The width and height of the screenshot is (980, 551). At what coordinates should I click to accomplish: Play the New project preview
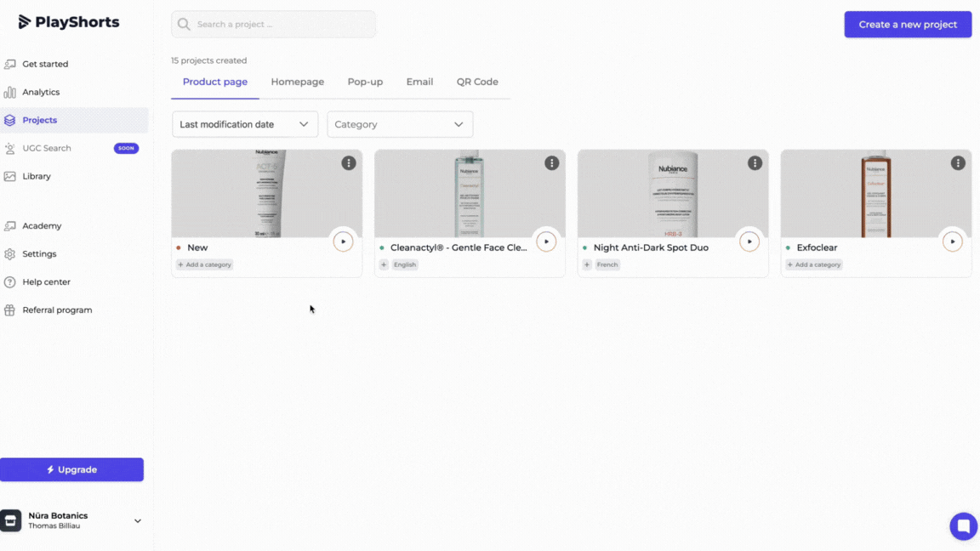click(x=343, y=241)
